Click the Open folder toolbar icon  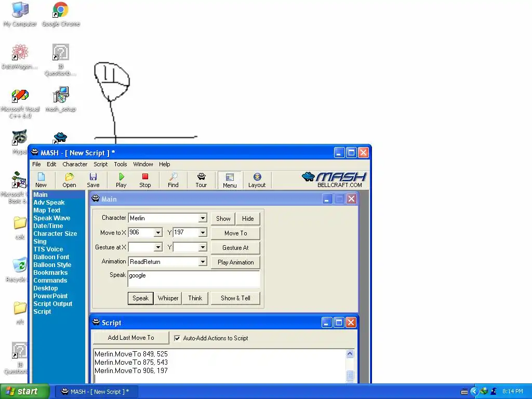pos(69,180)
